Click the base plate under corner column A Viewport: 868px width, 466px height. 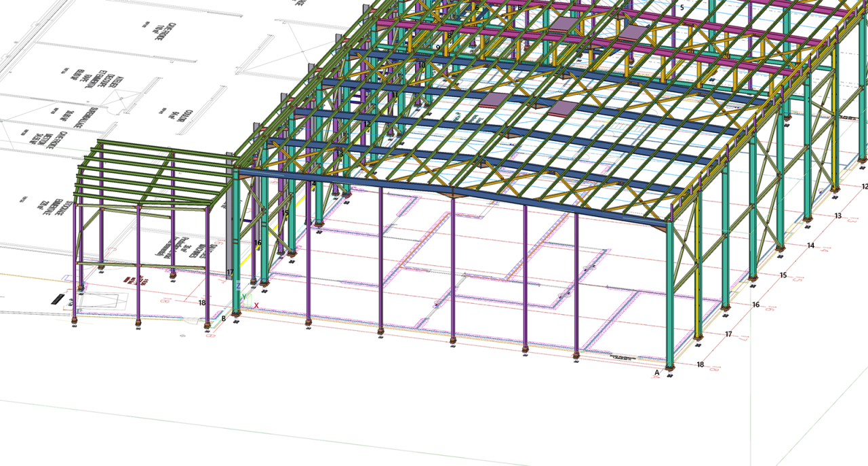coord(670,368)
